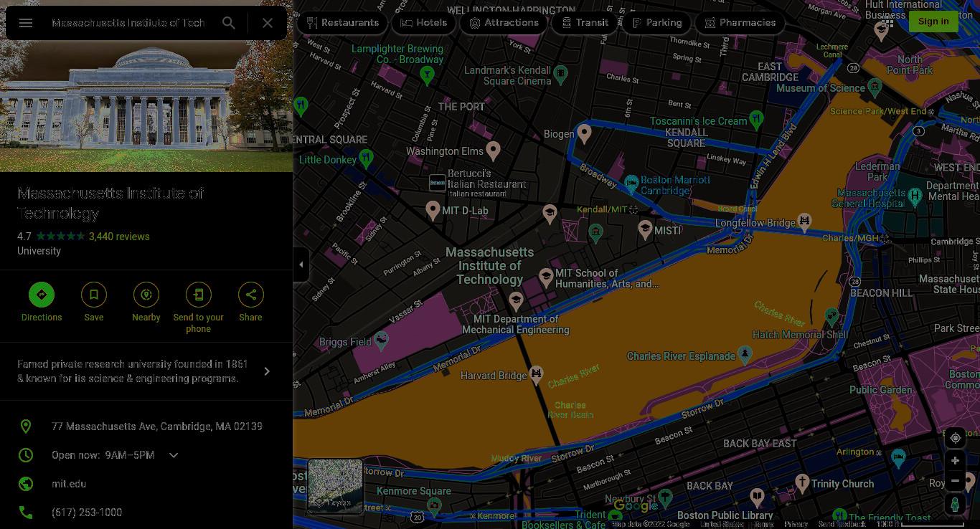Select MIT School of Humanities pin

(546, 277)
